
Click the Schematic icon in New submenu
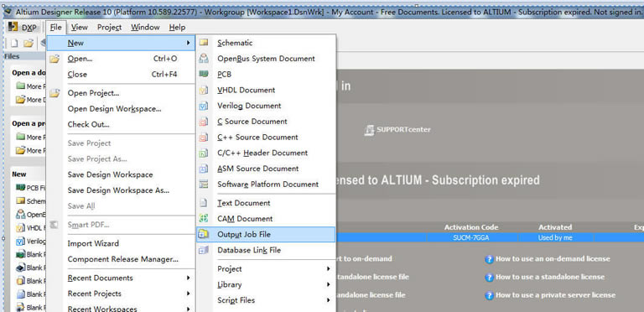204,42
